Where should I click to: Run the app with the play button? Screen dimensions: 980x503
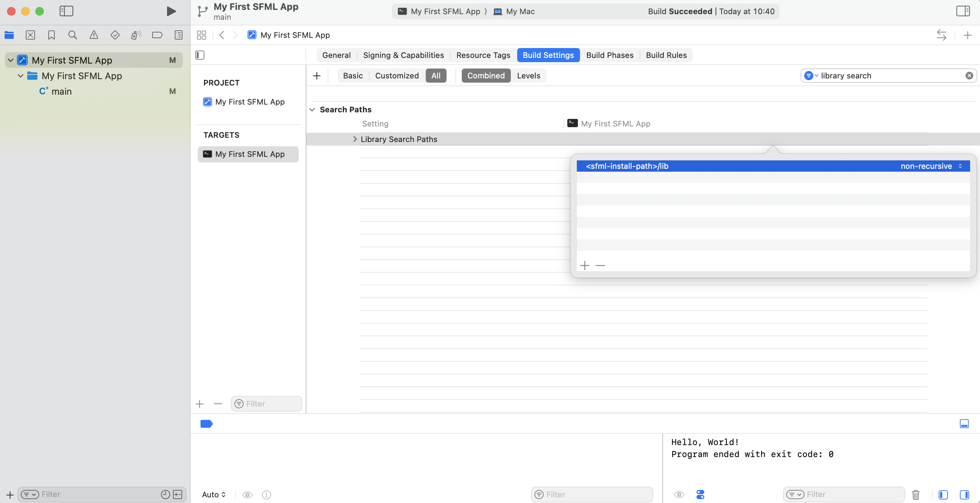pos(171,11)
